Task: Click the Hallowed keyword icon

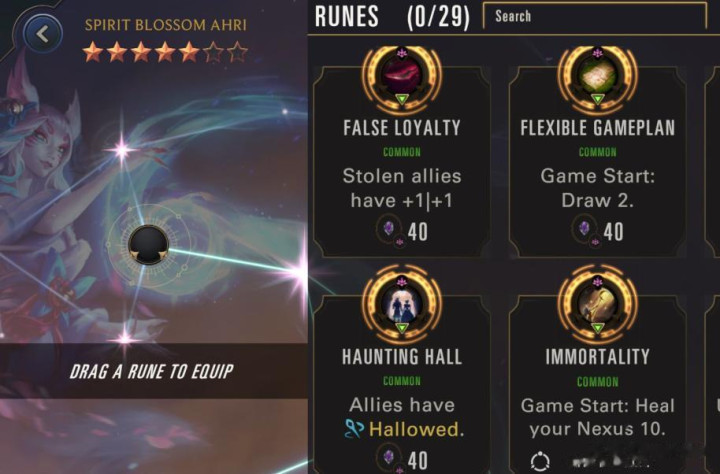Action: tap(354, 429)
